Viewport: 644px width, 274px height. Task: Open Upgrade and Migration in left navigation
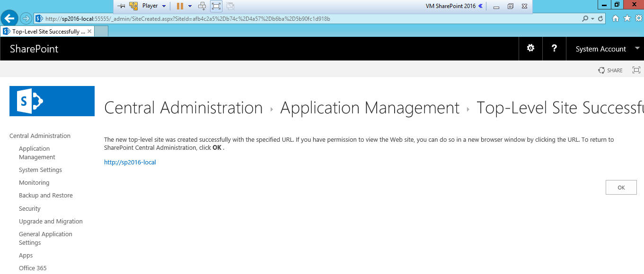[51, 221]
